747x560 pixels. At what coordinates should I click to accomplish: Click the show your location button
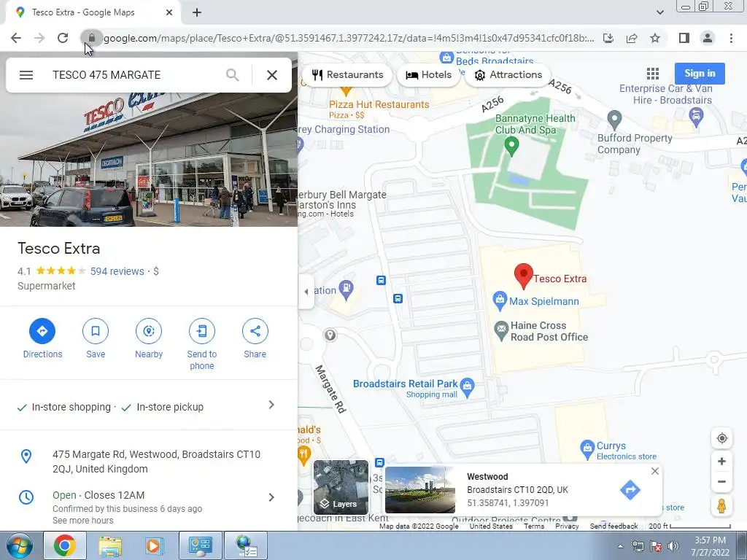click(721, 438)
